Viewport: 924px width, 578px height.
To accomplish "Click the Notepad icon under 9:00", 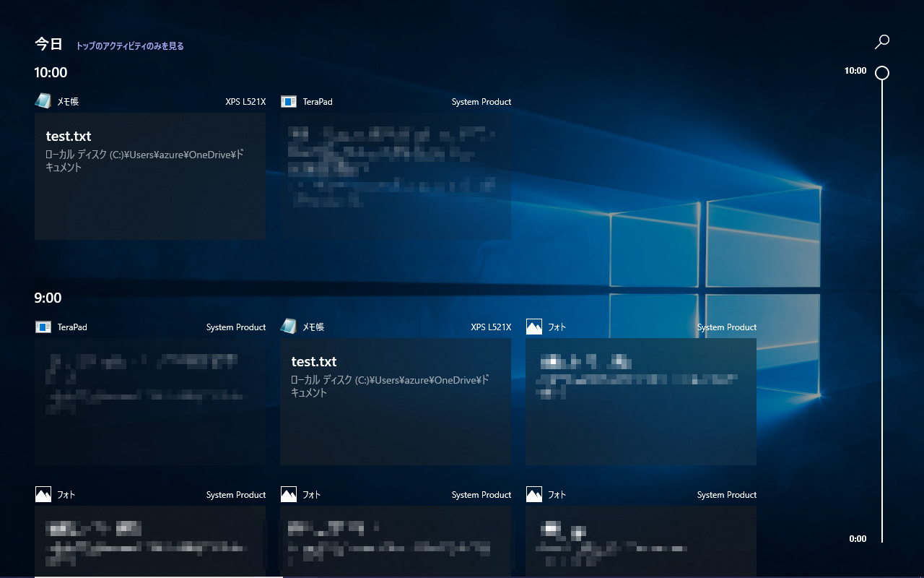I will point(289,327).
